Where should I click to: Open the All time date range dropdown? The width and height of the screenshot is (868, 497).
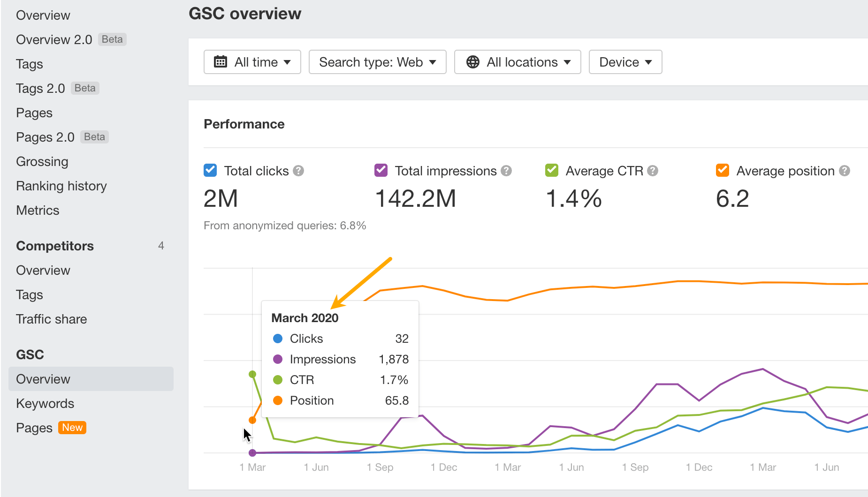252,61
